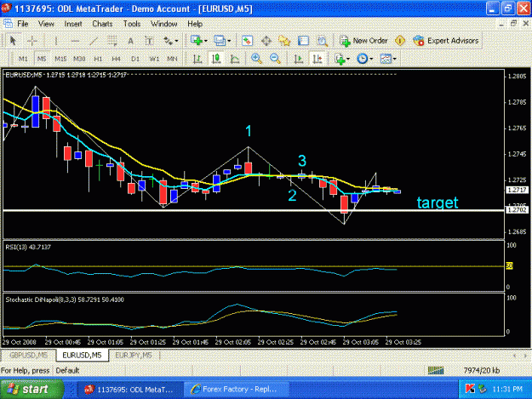Open the Tools menu
Image resolution: width=532 pixels, height=399 pixels.
tap(132, 24)
